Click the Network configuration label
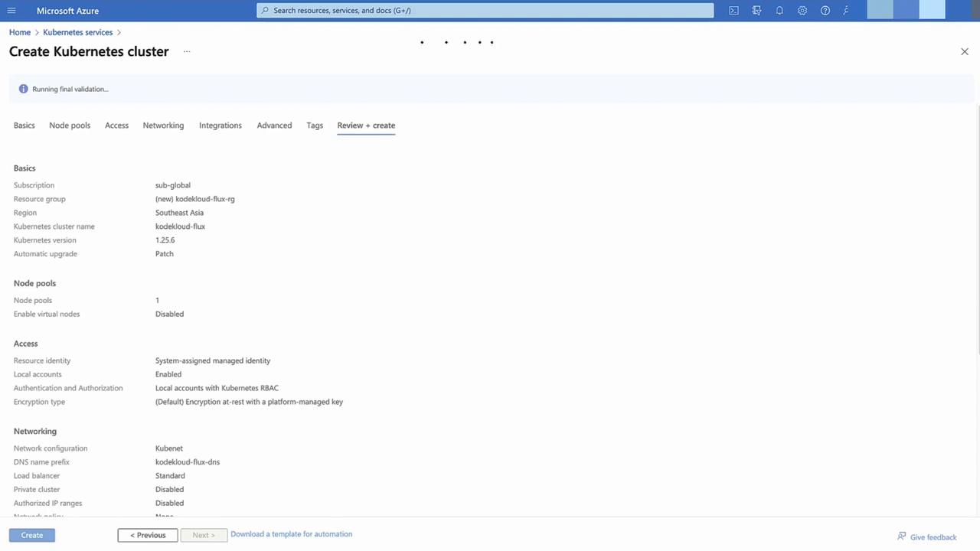 [51, 448]
